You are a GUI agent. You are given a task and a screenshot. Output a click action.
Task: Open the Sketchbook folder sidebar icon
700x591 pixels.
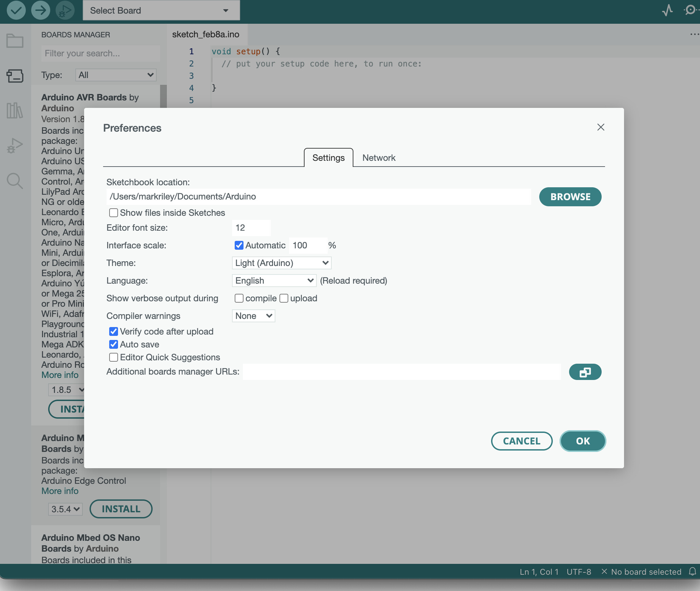pyautogui.click(x=15, y=41)
